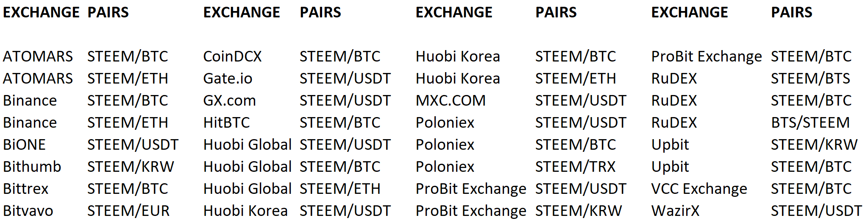Select Bithumb's STEEM/KRW pair
The height and width of the screenshot is (221, 868).
131,167
